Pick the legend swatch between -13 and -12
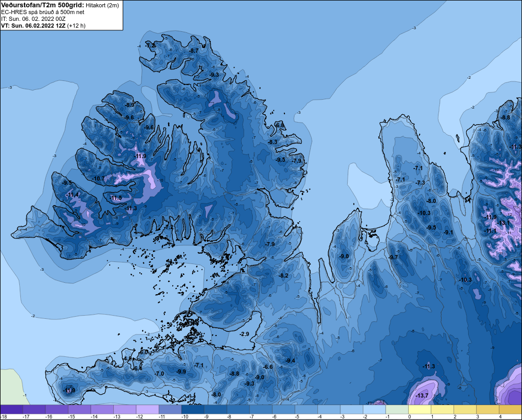Viewport: 522px width, 420px height. (x=125, y=409)
